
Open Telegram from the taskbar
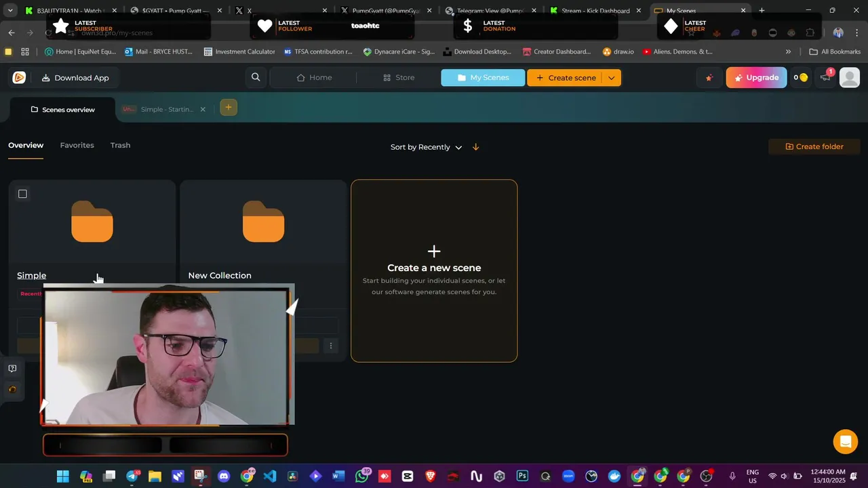(132, 476)
